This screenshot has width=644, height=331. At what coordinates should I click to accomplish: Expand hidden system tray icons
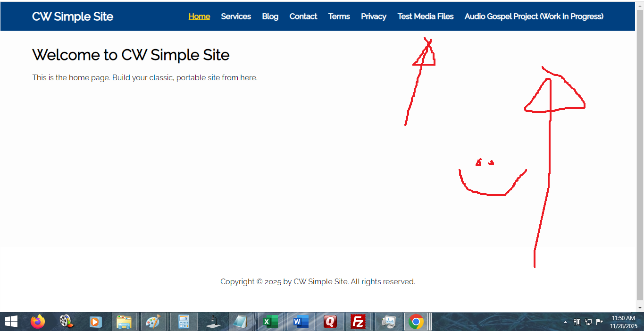pos(565,322)
